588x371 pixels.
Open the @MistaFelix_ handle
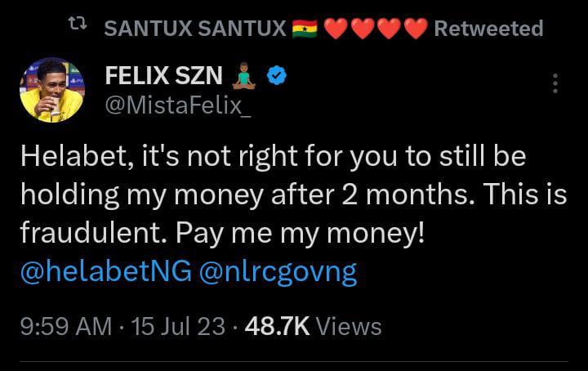[x=177, y=106]
